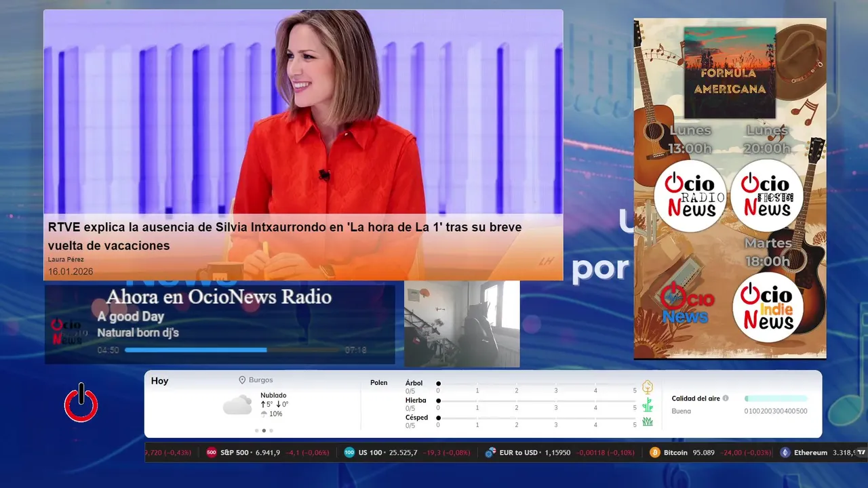
Task: Click the Hoy weather heading
Action: 159,381
